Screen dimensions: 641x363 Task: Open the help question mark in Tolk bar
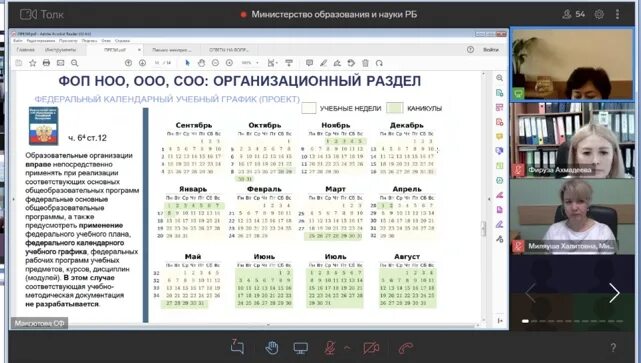[x=613, y=348]
